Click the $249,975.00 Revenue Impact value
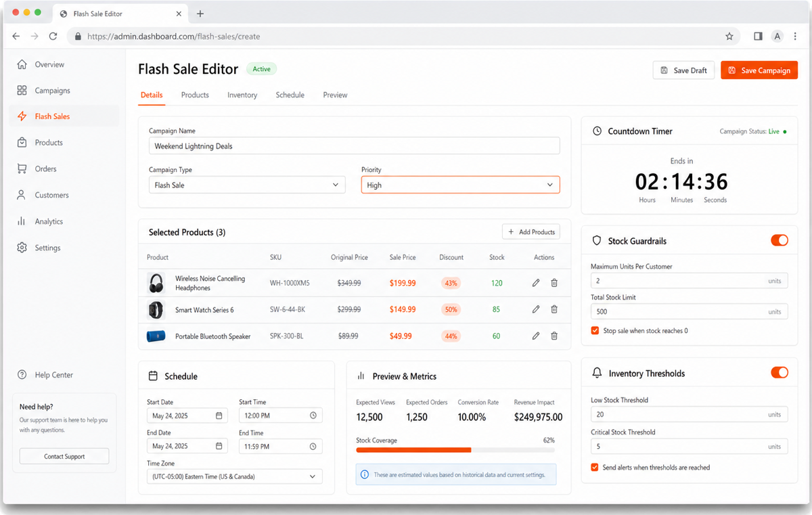This screenshot has height=515, width=812. (x=538, y=417)
